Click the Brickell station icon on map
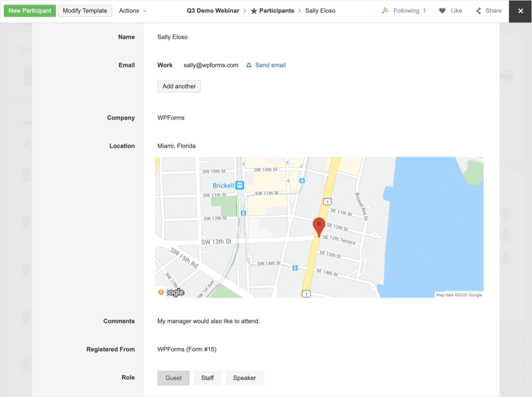The image size is (532, 397). tap(240, 186)
